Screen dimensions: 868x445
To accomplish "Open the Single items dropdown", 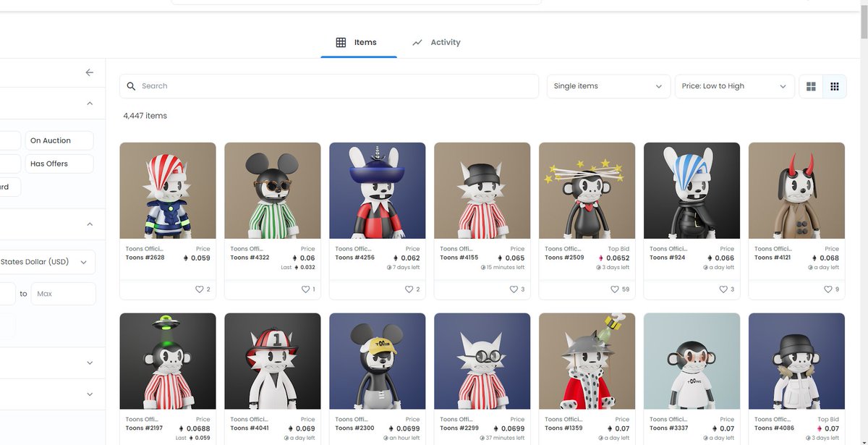I will [608, 86].
